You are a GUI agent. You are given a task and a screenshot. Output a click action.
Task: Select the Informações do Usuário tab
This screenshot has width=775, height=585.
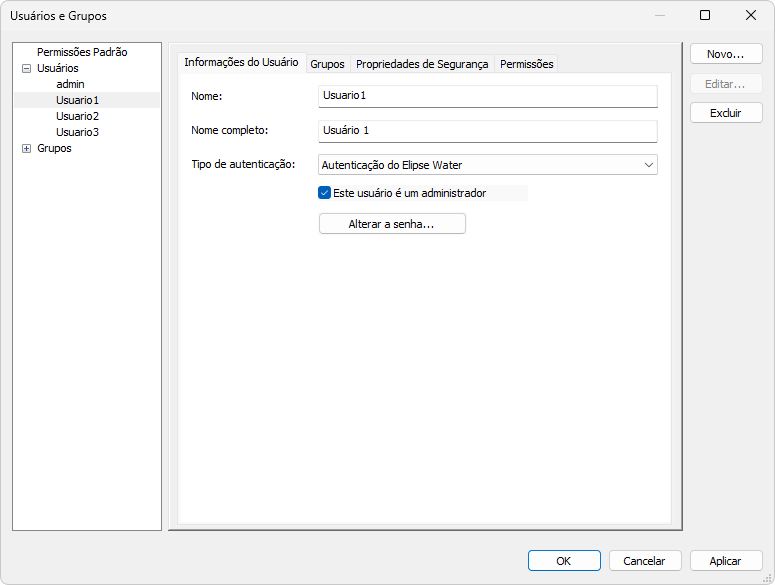click(241, 63)
